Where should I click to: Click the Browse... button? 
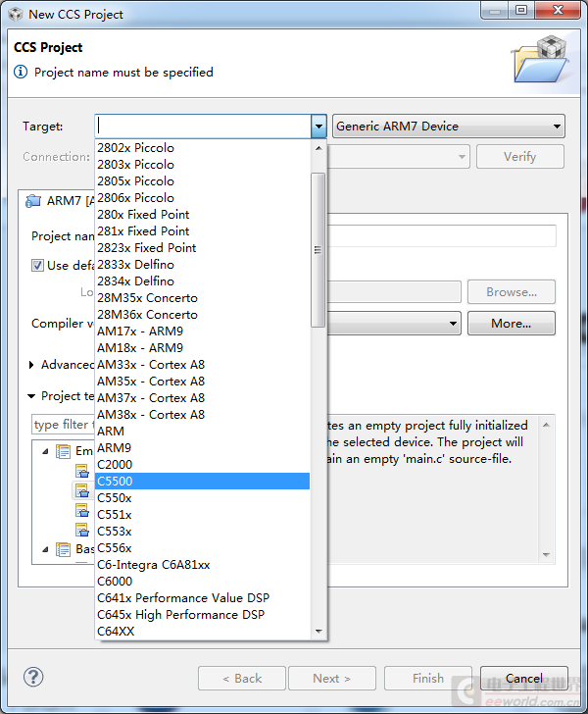coord(512,292)
